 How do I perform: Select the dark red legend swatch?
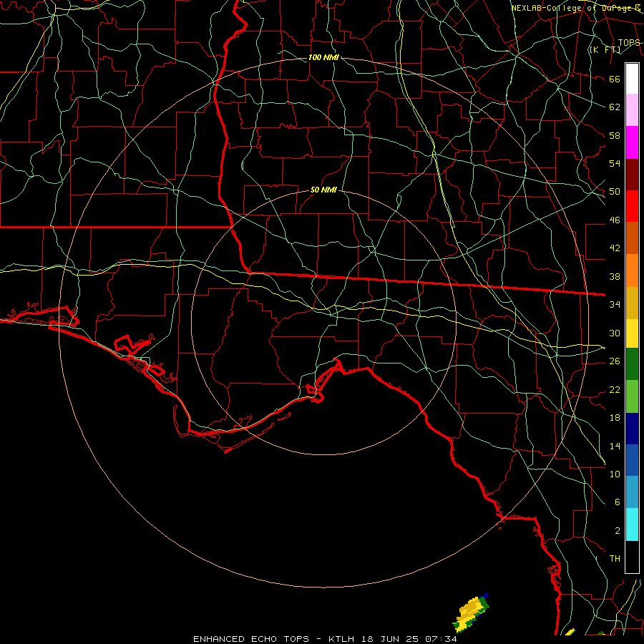(x=632, y=175)
